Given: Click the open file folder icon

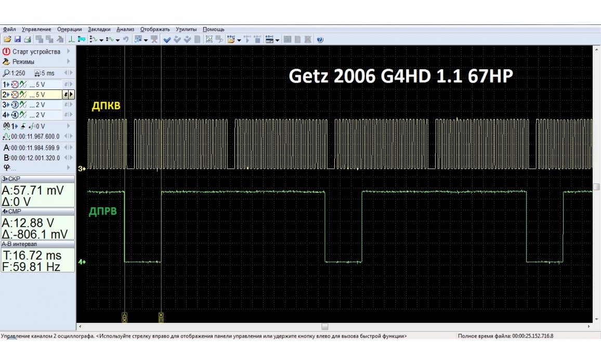Looking at the screenshot, I should click(7, 40).
